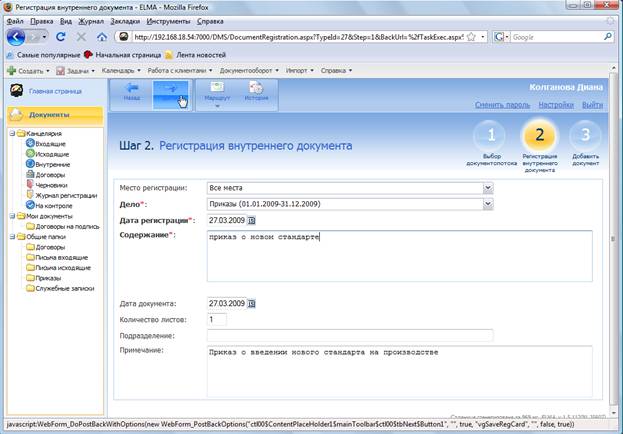Click the Google search magnifier icon
This screenshot has width=623, height=434.
pyautogui.click(x=608, y=37)
